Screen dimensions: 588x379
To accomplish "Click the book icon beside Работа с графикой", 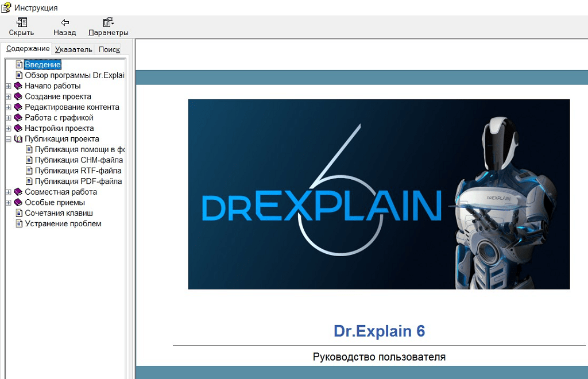I will coord(18,117).
